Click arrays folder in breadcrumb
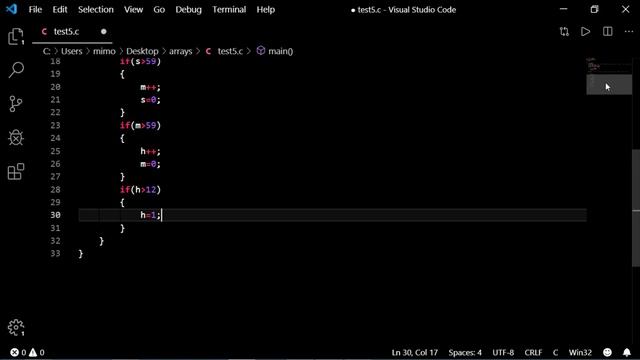The height and width of the screenshot is (360, 640). pos(180,51)
